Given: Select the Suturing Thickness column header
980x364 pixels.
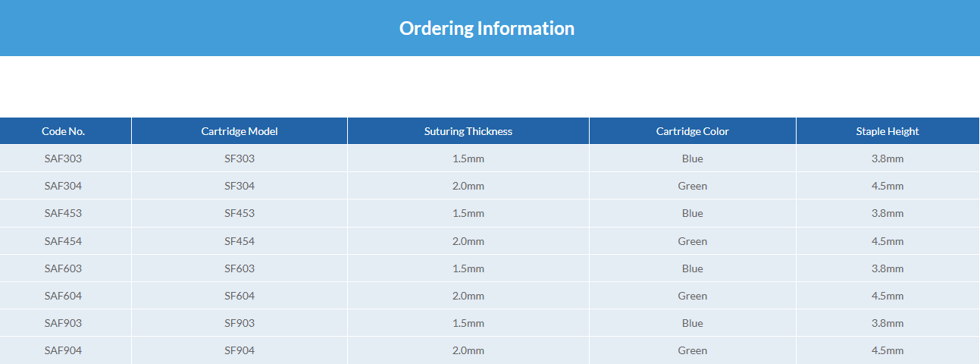Looking at the screenshot, I should 468,131.
